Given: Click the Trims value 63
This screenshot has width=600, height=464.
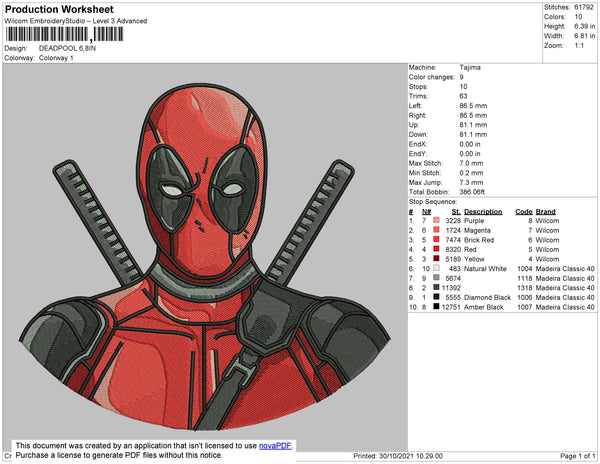Looking at the screenshot, I should pyautogui.click(x=463, y=96).
